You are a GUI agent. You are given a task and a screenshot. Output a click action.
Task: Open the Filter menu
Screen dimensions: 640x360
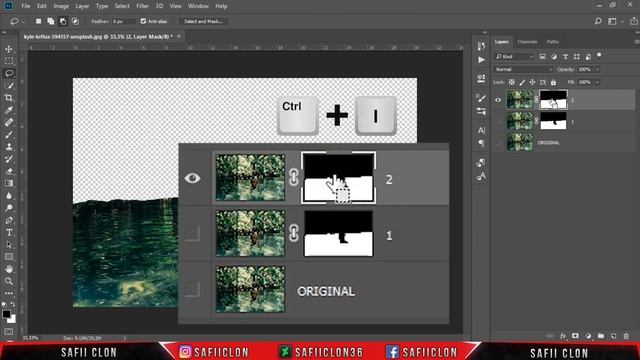142,6
